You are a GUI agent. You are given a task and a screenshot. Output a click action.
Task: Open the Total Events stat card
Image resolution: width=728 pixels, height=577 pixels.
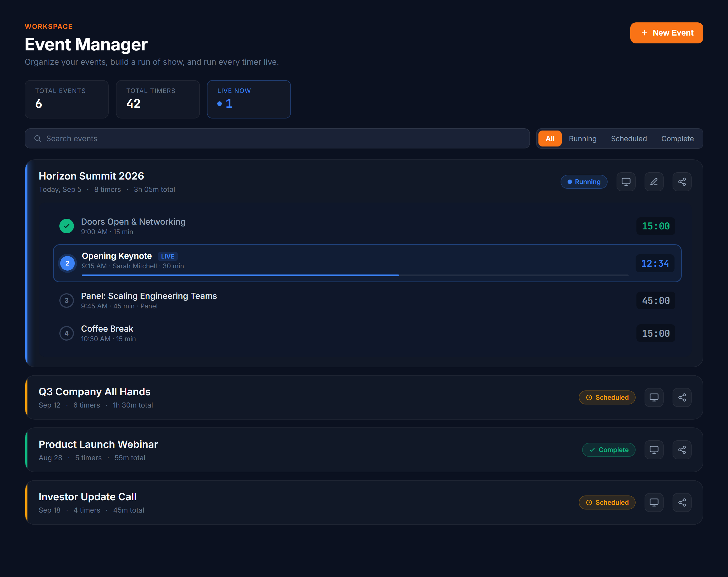[x=67, y=99]
